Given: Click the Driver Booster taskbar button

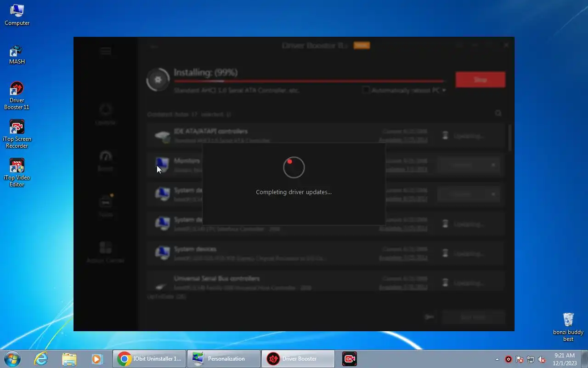Looking at the screenshot, I should (298, 359).
